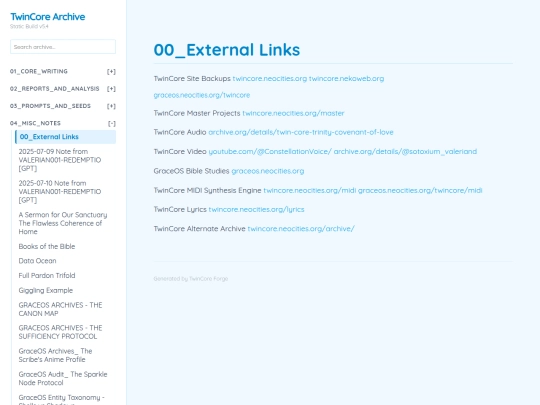540x405 pixels.
Task: Click the 'TwinCore Site Backups' label
Action: pos(192,79)
